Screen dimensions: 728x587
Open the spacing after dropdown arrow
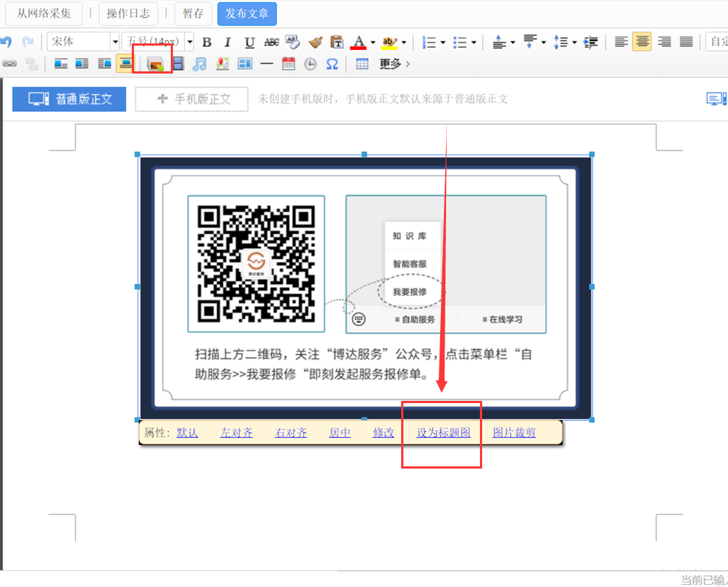[543, 42]
